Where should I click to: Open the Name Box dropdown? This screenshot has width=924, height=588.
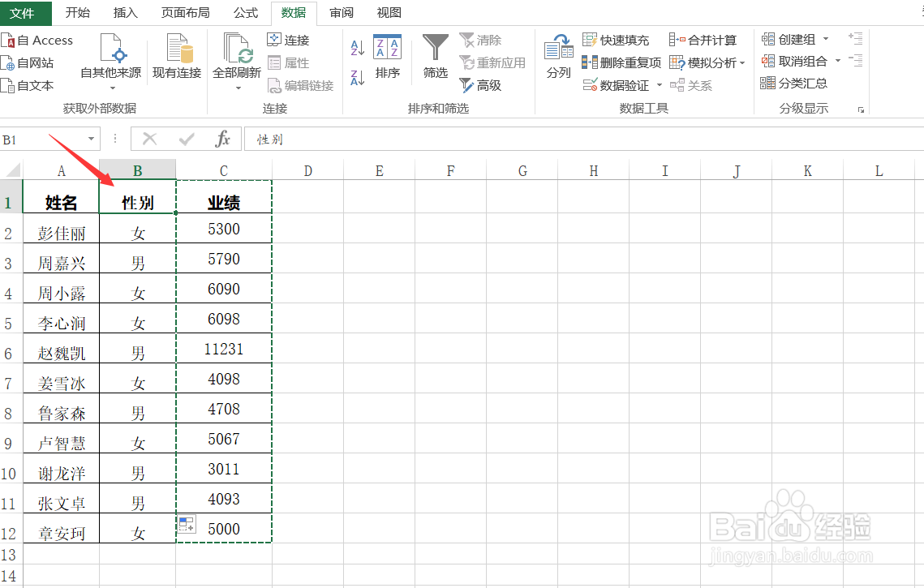(x=91, y=139)
